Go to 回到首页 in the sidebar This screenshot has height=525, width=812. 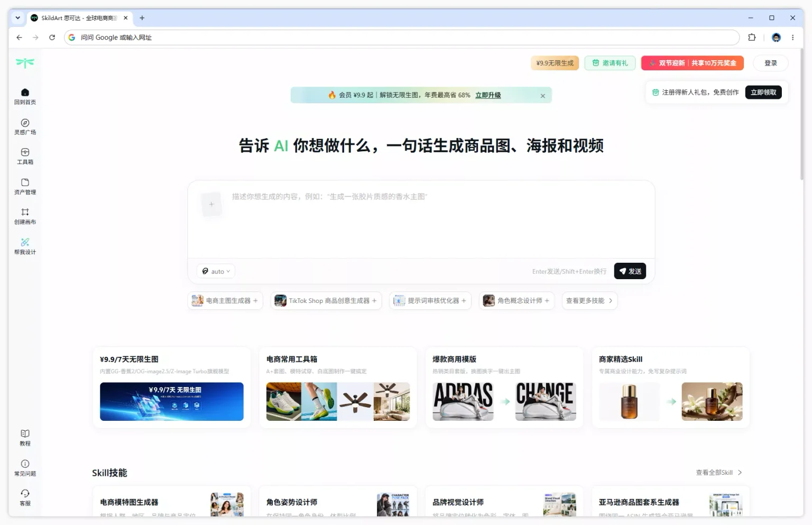[x=25, y=97]
